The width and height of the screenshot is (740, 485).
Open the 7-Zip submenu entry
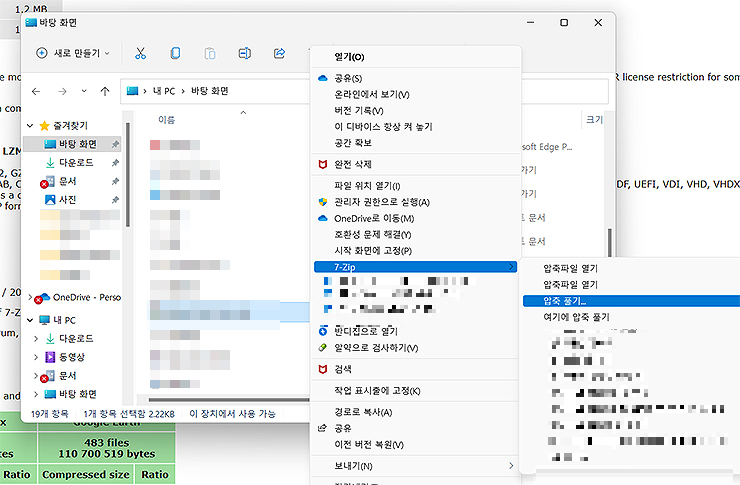tap(415, 267)
